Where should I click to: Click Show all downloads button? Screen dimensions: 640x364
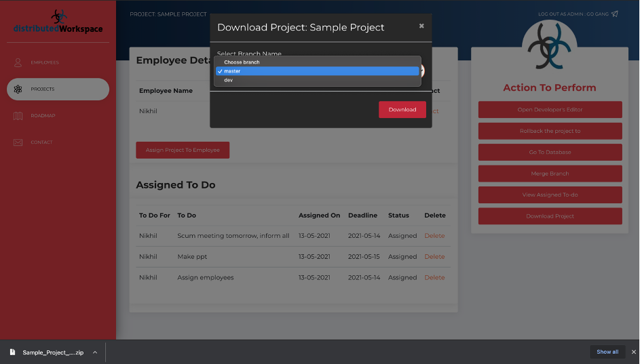(x=607, y=352)
